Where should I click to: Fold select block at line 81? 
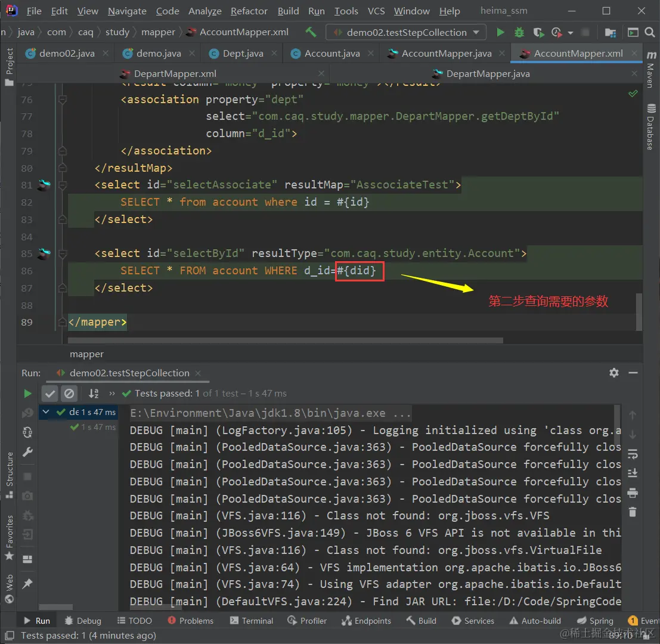(62, 185)
